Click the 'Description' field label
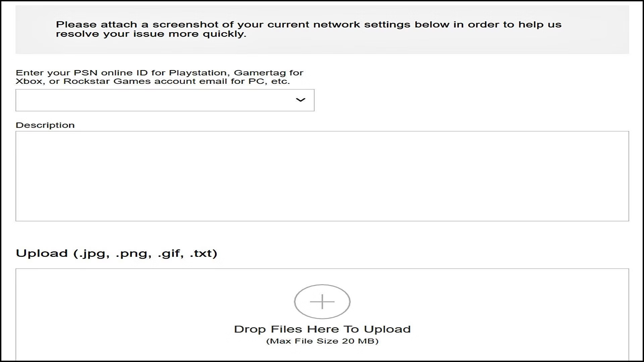Viewport: 644px width, 362px height. pos(45,125)
